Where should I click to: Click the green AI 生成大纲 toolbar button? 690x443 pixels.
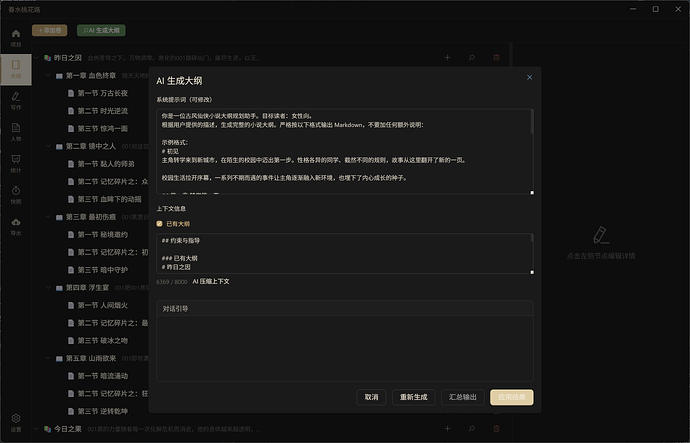click(101, 30)
